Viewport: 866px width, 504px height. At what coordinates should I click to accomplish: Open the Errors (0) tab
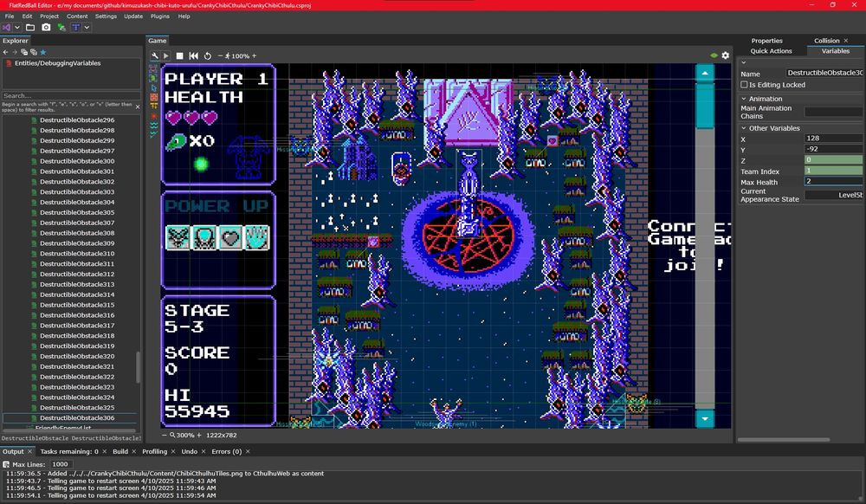226,451
